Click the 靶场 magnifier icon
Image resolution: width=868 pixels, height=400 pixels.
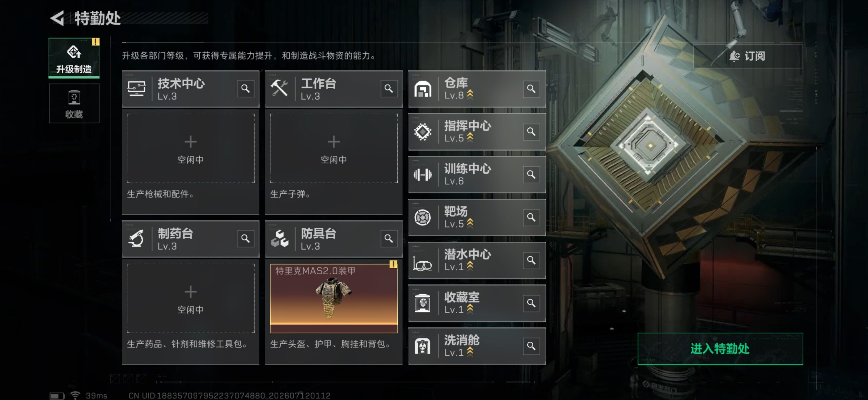(x=531, y=217)
